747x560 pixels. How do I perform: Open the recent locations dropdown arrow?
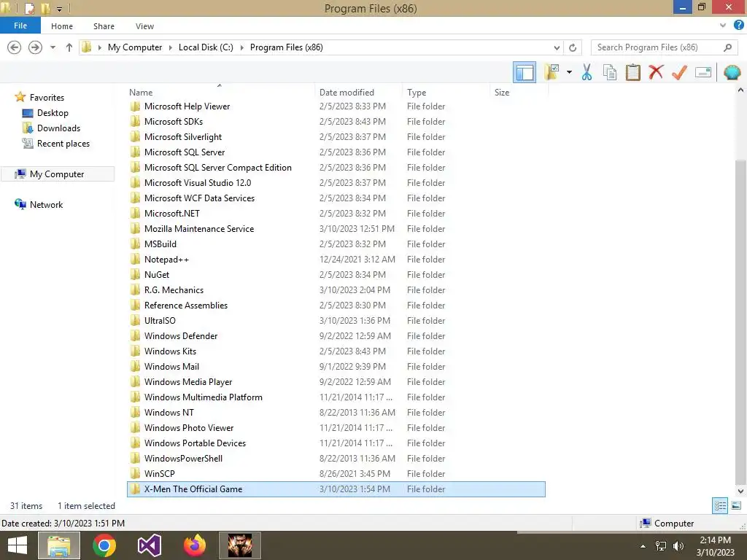point(53,47)
